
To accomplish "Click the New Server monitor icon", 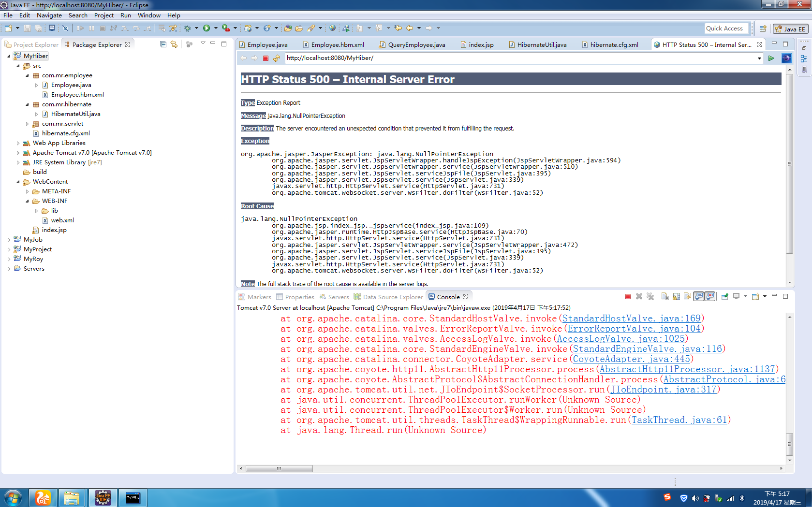I will (52, 28).
